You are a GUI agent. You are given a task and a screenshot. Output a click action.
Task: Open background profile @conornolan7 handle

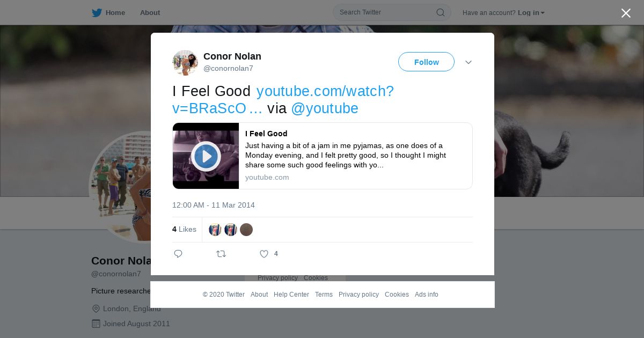pos(116,274)
